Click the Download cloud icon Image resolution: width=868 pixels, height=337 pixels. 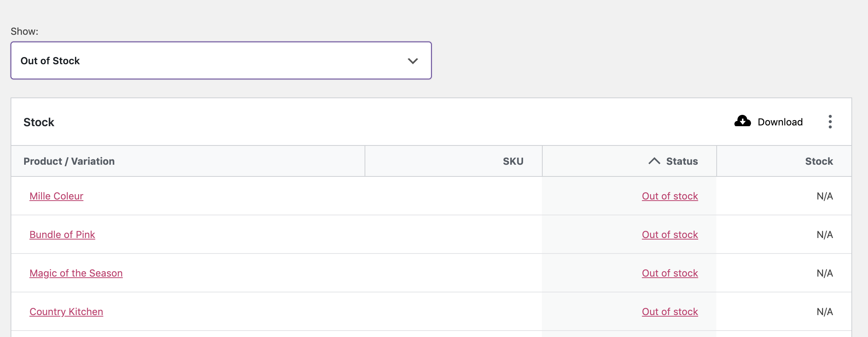(743, 122)
